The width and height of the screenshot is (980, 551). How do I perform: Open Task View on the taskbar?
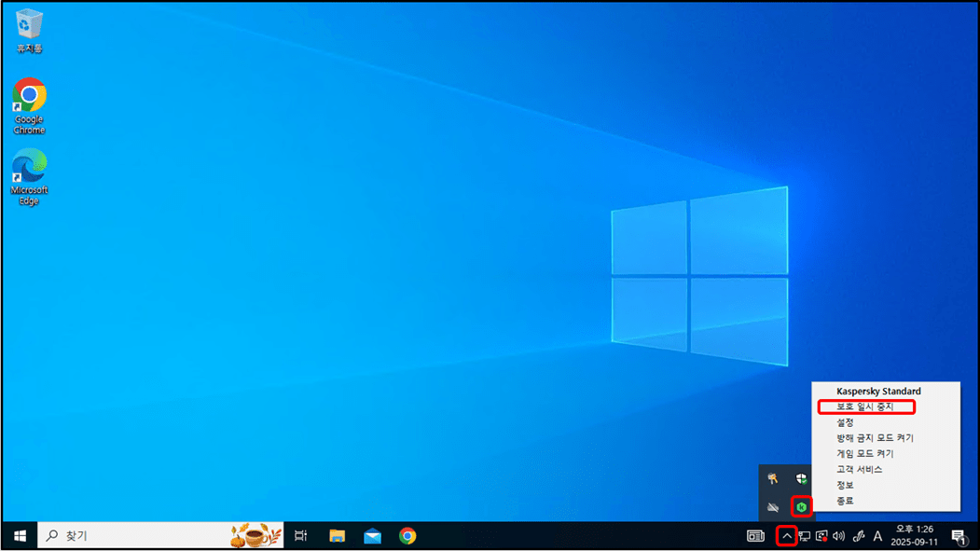pos(300,536)
